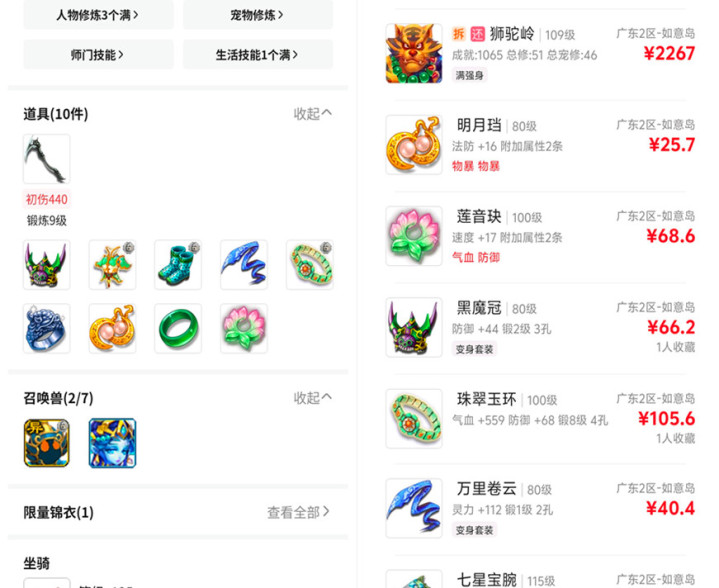Open the 莲音玦 listing priced ¥68.6

tap(540, 236)
